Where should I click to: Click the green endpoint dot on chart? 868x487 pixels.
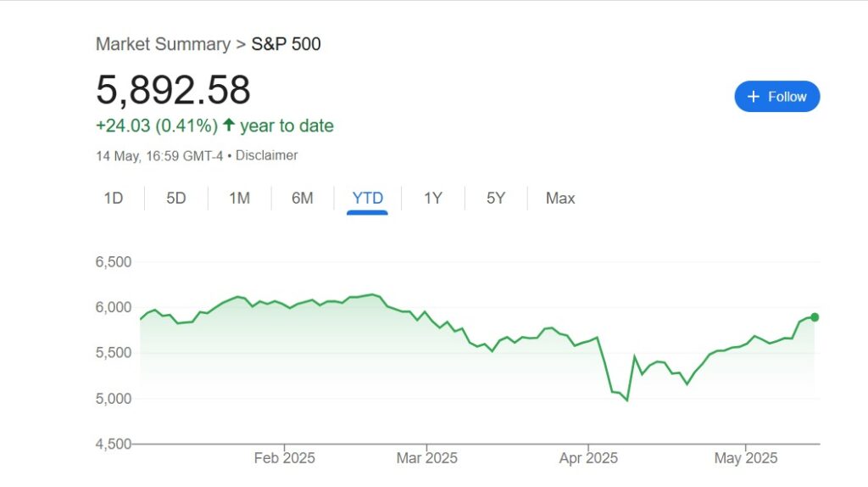(x=815, y=317)
